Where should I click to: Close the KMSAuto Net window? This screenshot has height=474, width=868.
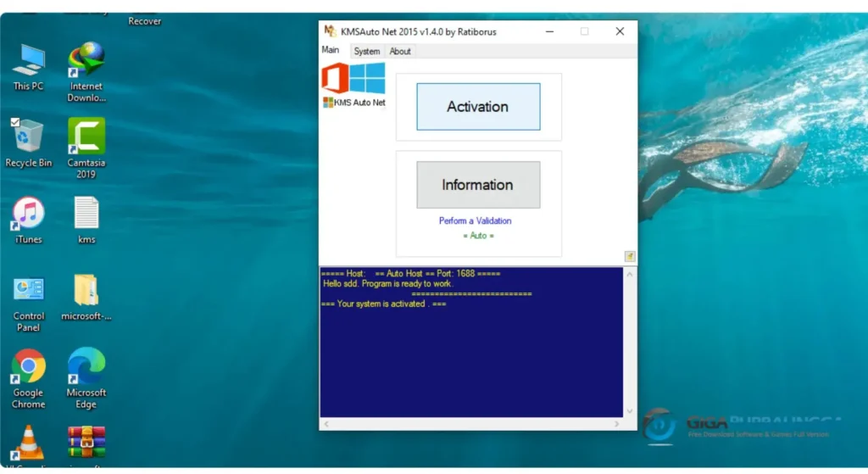click(x=620, y=31)
